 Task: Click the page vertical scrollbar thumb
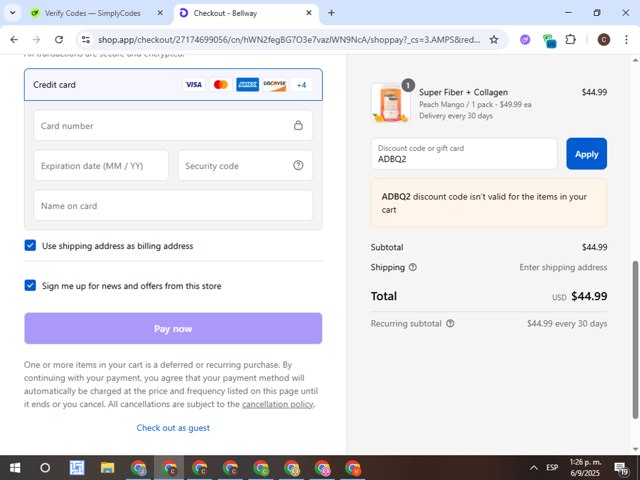click(635, 340)
